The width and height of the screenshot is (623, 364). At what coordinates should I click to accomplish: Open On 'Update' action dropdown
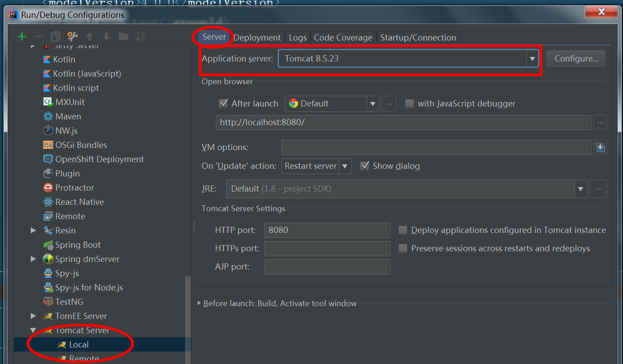[345, 166]
